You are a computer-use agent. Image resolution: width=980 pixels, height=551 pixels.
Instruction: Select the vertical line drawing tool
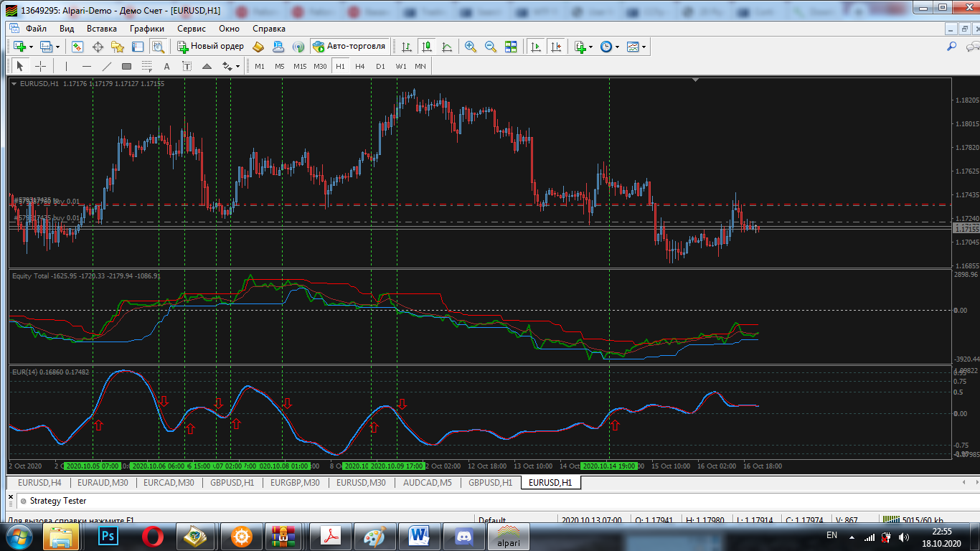[x=66, y=66]
